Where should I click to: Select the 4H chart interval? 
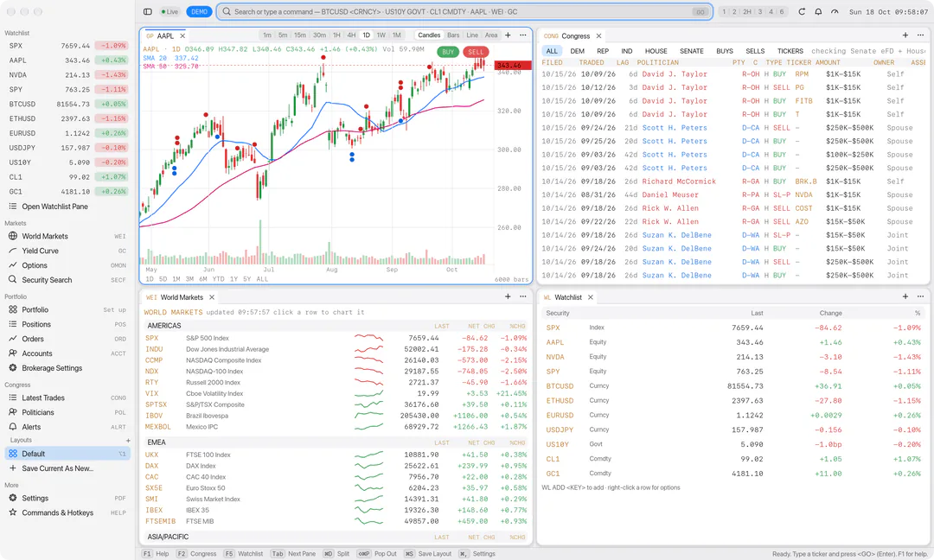pos(351,35)
